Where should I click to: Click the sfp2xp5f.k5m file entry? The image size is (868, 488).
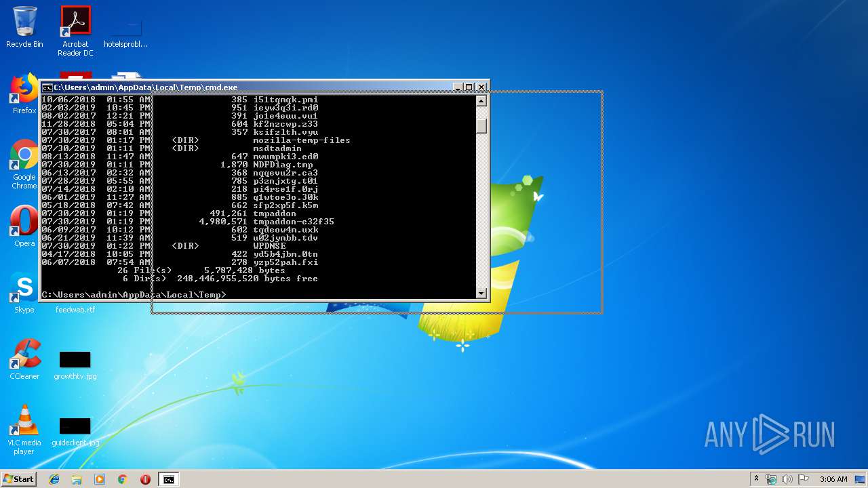(285, 205)
